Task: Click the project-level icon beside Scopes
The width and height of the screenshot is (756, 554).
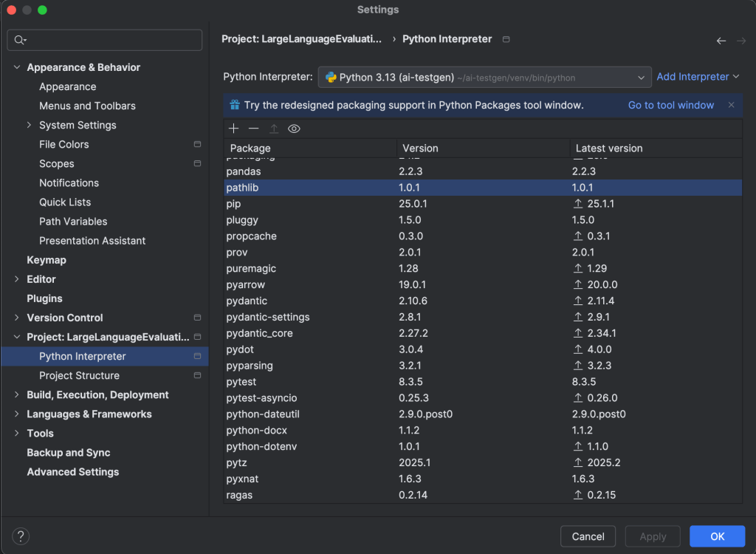Action: click(197, 163)
